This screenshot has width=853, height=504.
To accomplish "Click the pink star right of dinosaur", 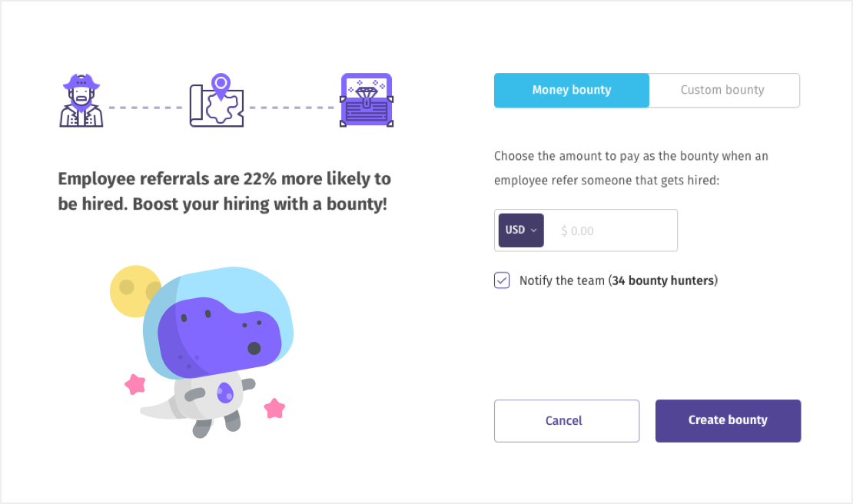I will coord(274,408).
